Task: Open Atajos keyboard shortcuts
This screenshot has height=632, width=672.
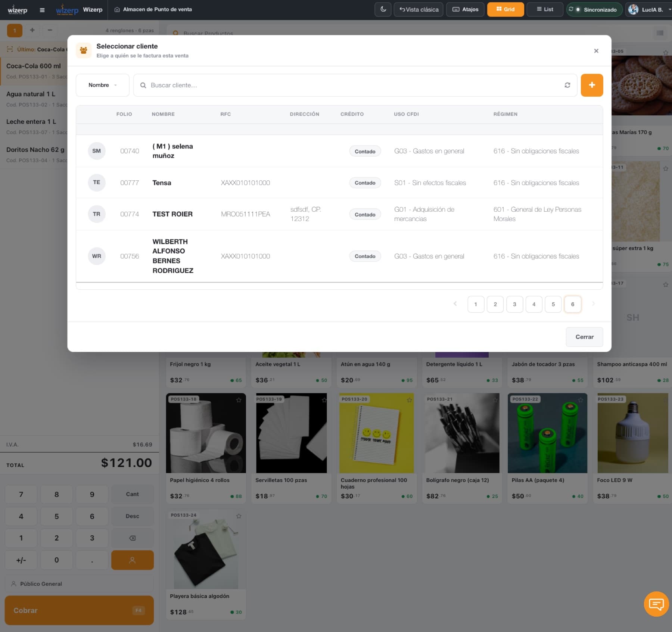Action: click(x=465, y=9)
